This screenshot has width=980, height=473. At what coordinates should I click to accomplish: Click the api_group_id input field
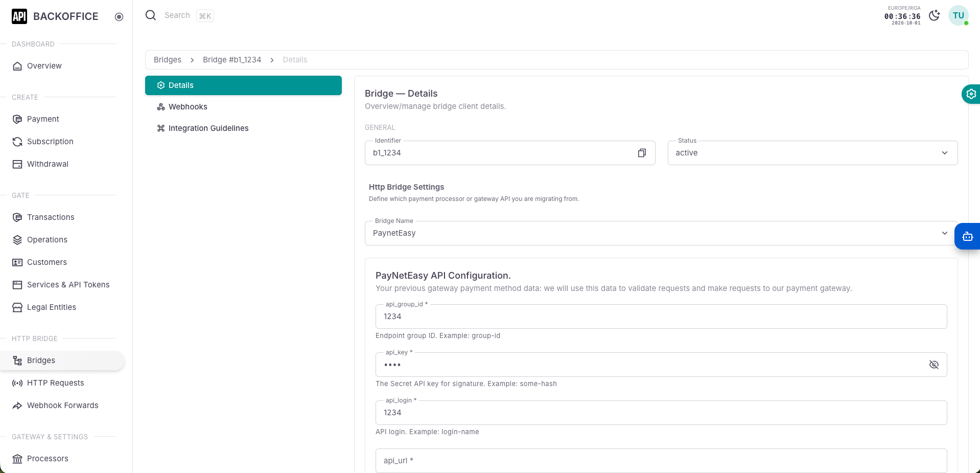click(661, 317)
